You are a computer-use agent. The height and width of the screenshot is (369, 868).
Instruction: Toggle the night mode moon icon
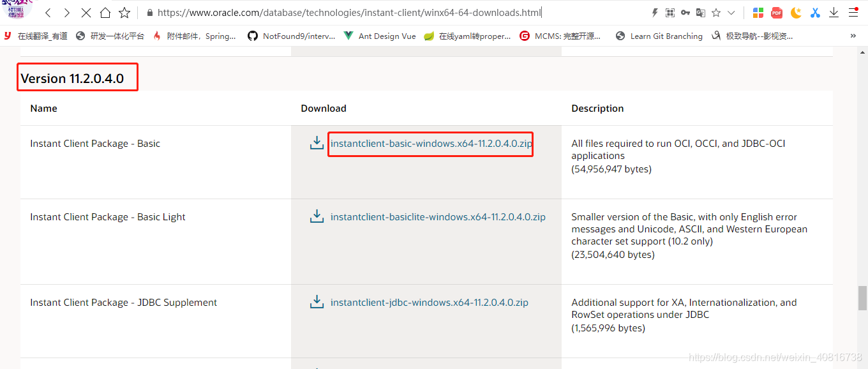tap(796, 13)
